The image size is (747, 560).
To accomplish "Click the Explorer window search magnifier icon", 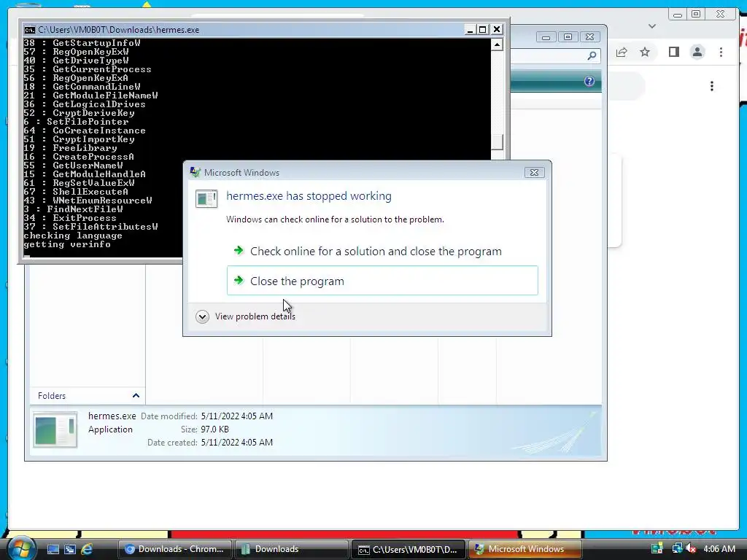I will [592, 55].
